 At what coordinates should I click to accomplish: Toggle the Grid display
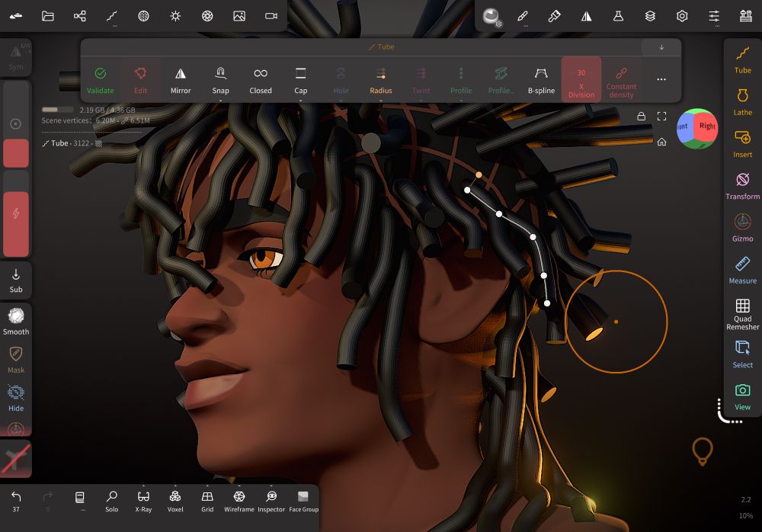point(207,501)
